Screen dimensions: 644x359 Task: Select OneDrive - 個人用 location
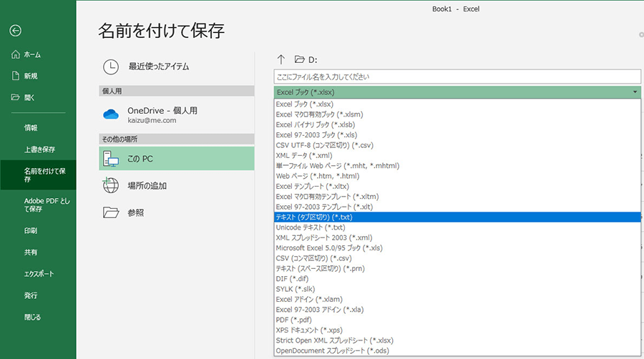(177, 114)
